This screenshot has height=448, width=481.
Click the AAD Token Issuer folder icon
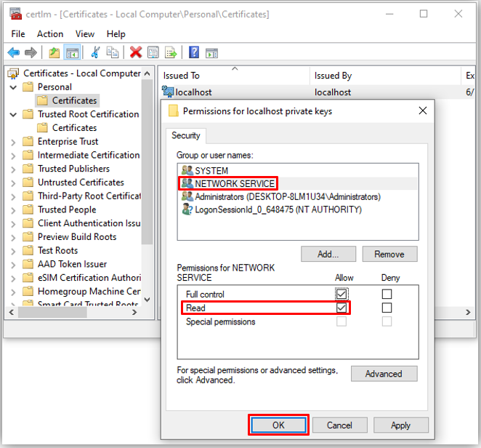[28, 264]
